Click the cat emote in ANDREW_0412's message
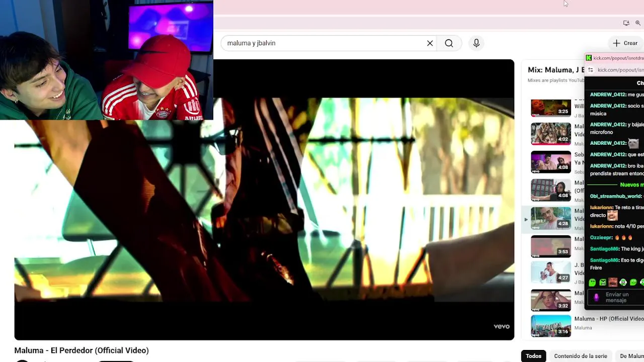 633,143
